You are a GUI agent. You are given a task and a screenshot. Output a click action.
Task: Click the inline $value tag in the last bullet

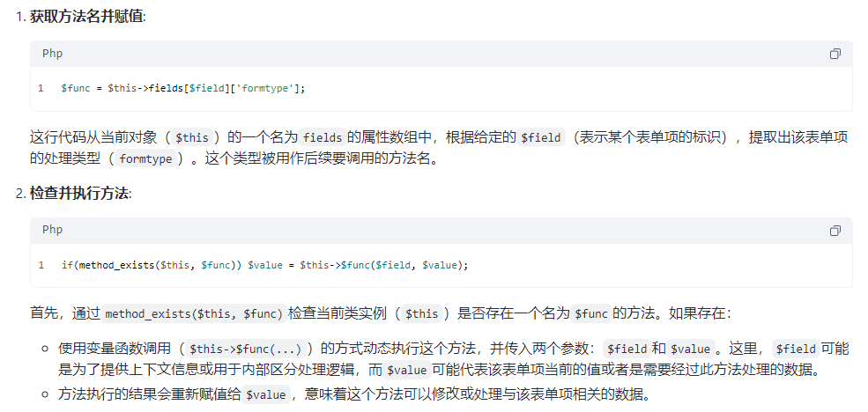(x=265, y=395)
